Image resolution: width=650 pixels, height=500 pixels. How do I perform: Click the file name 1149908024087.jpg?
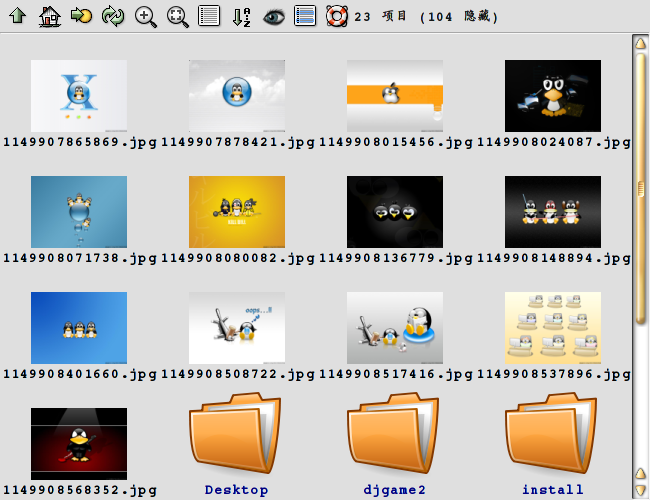click(554, 143)
